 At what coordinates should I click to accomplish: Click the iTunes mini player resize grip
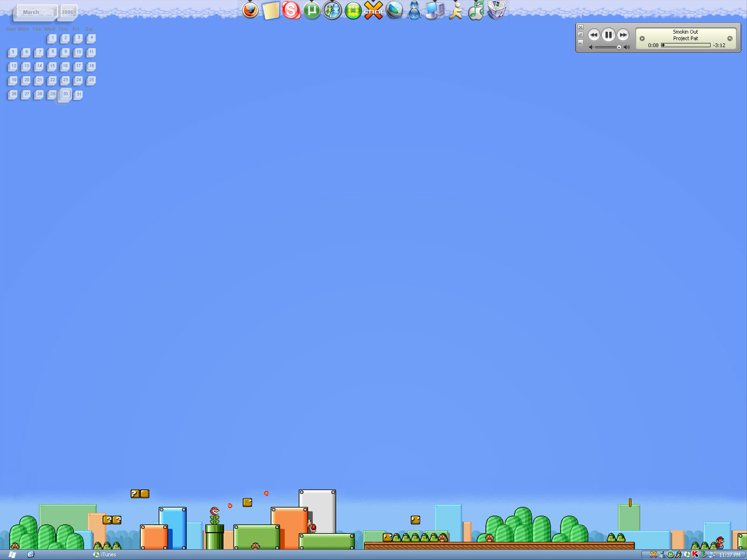pos(738,49)
